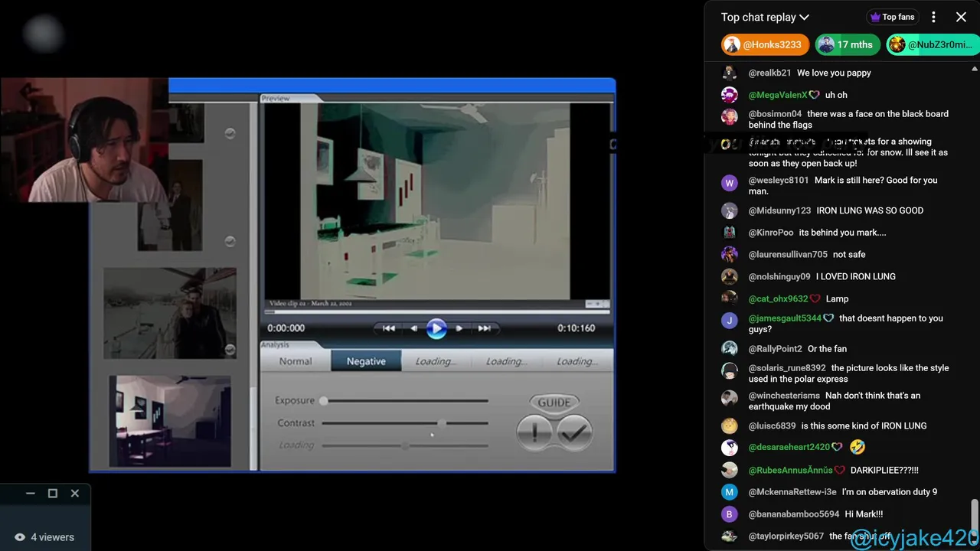This screenshot has height=551, width=980.
Task: Open the 17 mths membership chip
Action: [848, 44]
